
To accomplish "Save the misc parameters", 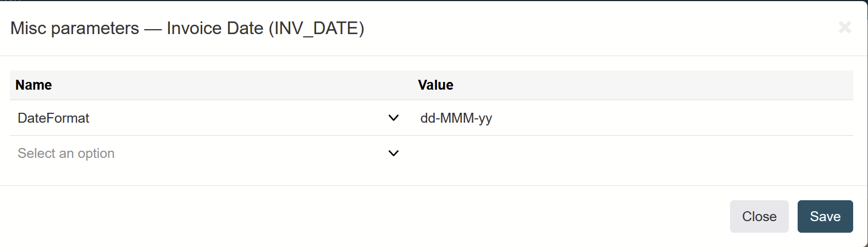I will 825,216.
